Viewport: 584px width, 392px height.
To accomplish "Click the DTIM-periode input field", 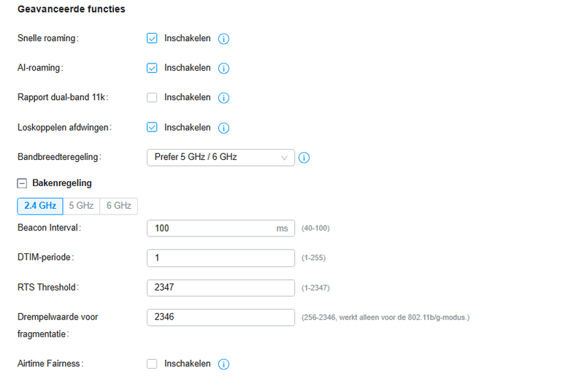I will point(220,258).
